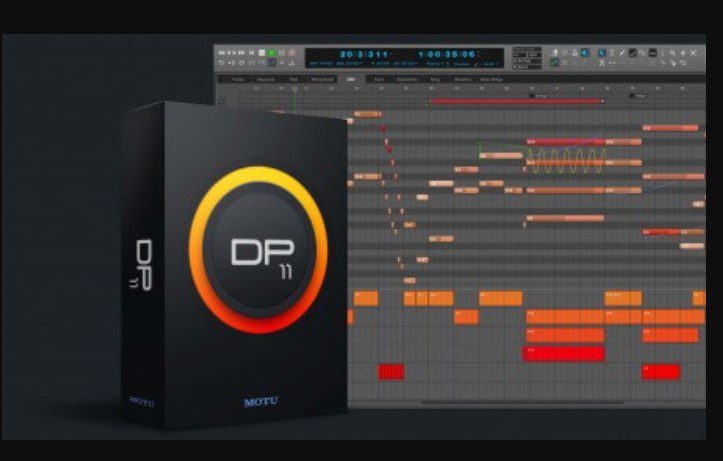Switch to the QuickScribe tab
The width and height of the screenshot is (723, 461).
pyautogui.click(x=407, y=79)
